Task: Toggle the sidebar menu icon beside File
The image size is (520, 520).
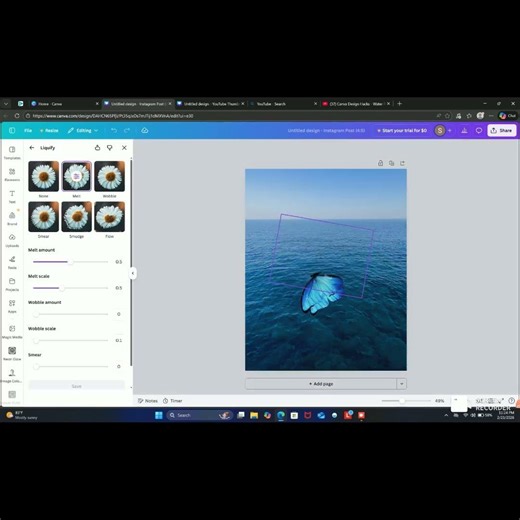Action: click(x=12, y=130)
